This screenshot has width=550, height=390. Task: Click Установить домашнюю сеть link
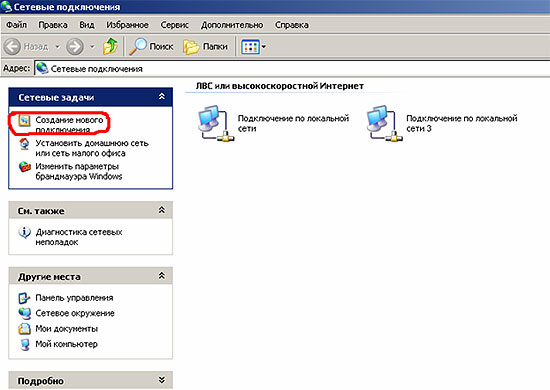click(x=92, y=148)
